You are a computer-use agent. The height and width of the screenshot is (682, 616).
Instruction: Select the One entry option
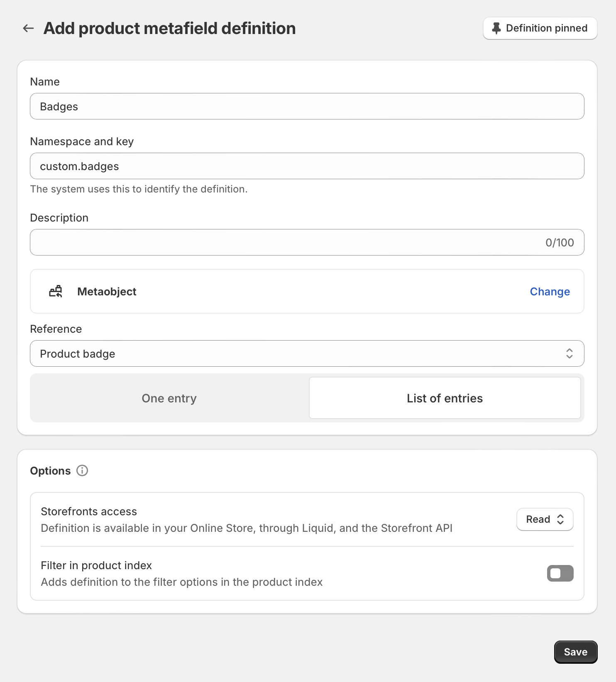coord(169,398)
